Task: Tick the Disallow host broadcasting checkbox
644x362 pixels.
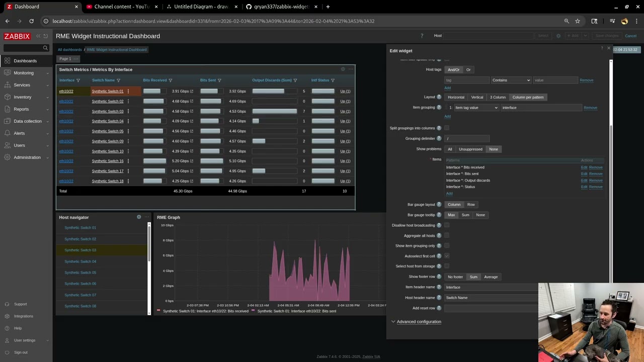Action: pyautogui.click(x=447, y=225)
